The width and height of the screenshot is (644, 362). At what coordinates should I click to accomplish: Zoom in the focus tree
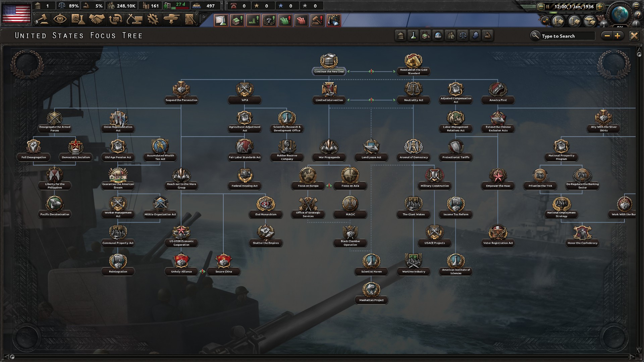pos(618,36)
